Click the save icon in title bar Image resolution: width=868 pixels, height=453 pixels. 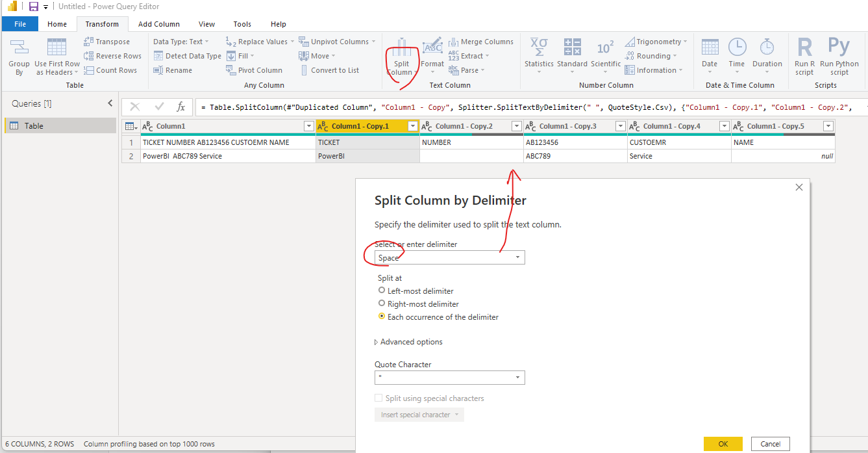34,6
